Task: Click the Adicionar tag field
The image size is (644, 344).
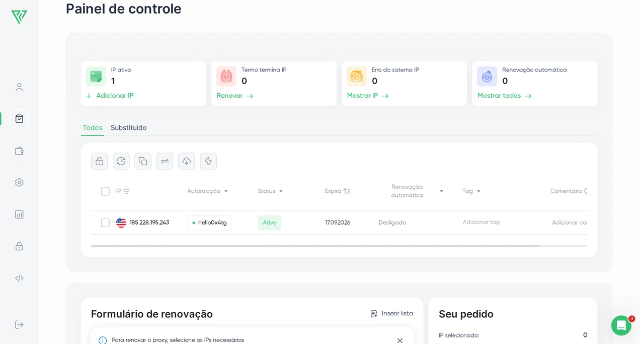Action: [481, 222]
